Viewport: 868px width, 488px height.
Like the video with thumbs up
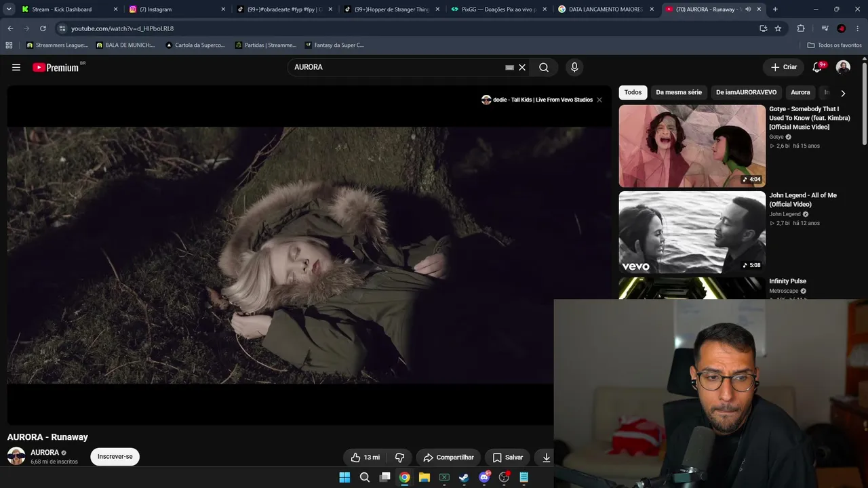pyautogui.click(x=365, y=457)
